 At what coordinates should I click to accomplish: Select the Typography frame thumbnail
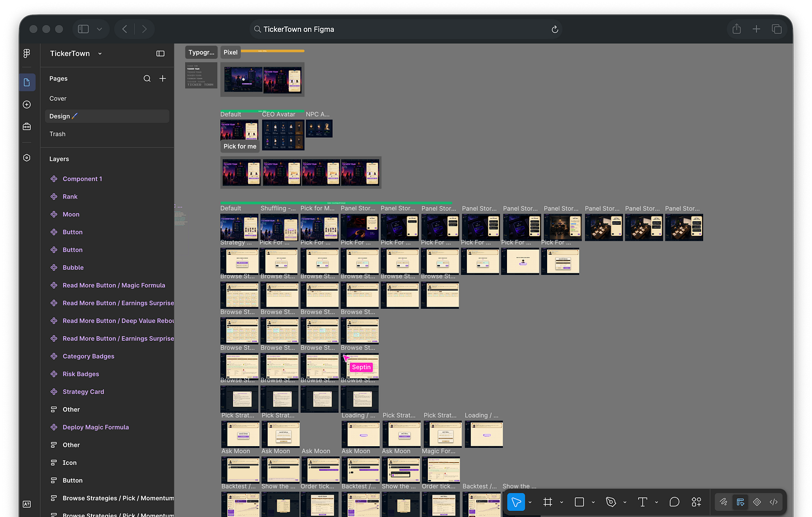pos(201,75)
